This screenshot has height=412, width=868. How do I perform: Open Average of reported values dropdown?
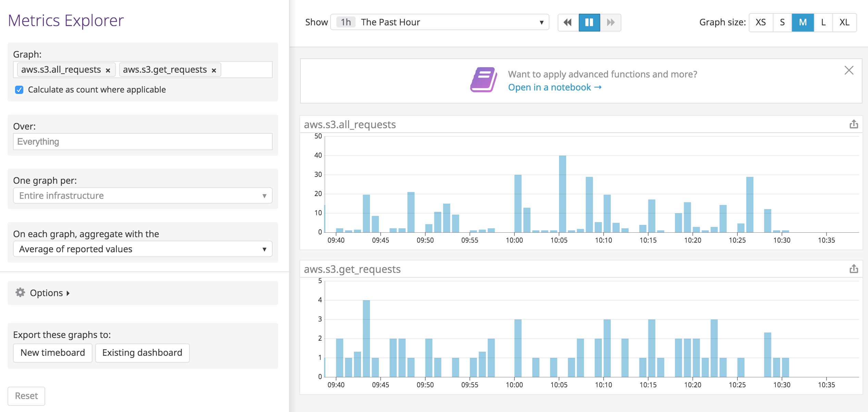point(142,249)
